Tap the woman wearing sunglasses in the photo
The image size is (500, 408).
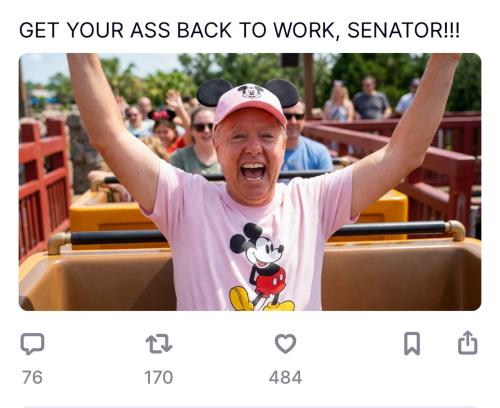[x=199, y=140]
